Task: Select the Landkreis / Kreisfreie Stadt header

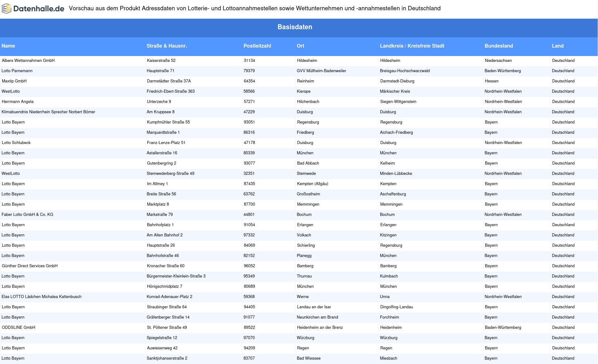Action: coord(412,46)
